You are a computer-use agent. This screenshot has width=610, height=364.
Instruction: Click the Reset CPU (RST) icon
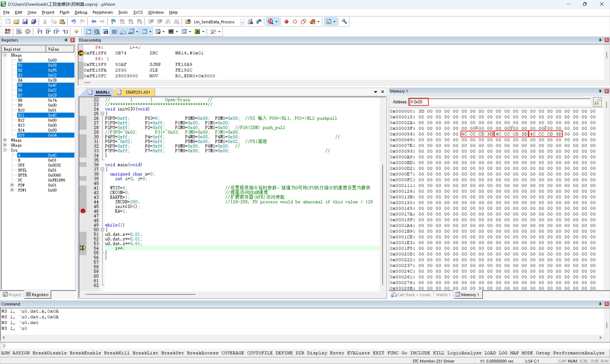coord(8,31)
